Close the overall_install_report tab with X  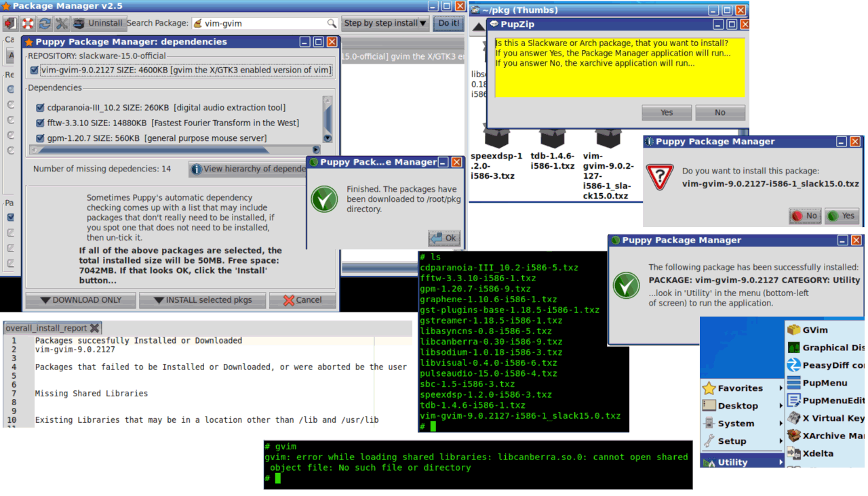pyautogui.click(x=94, y=328)
